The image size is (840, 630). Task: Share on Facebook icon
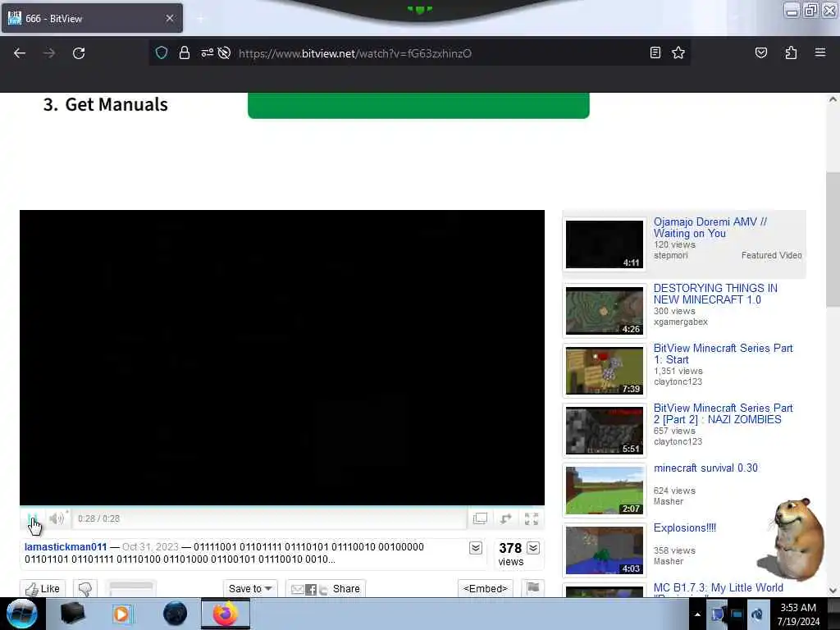(311, 590)
